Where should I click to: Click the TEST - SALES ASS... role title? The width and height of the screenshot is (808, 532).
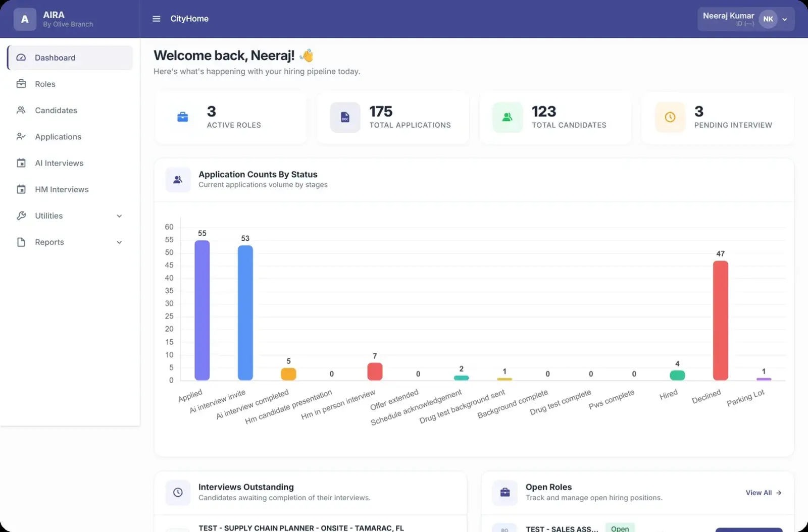click(x=562, y=529)
